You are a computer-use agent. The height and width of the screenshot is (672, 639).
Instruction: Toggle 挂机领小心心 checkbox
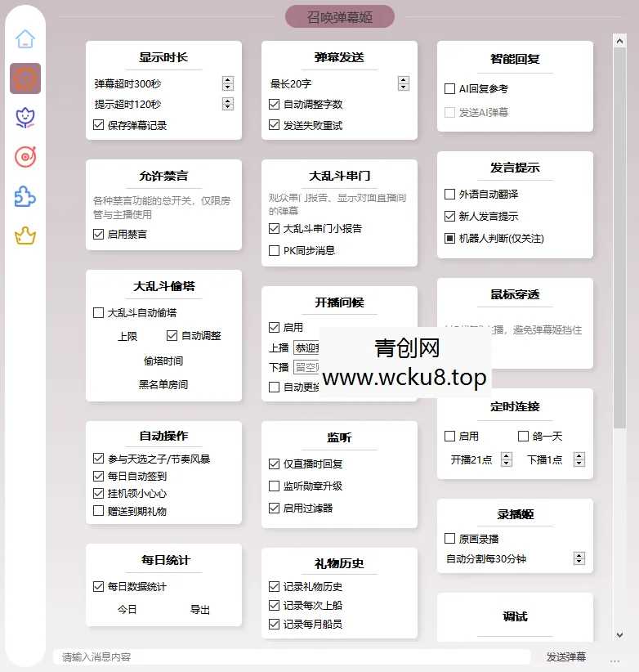pos(99,493)
